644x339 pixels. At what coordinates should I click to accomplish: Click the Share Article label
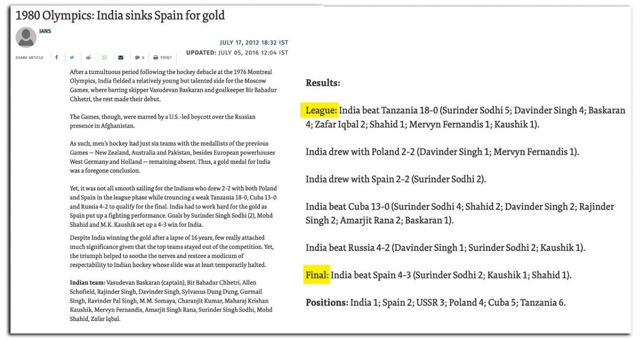[x=30, y=57]
